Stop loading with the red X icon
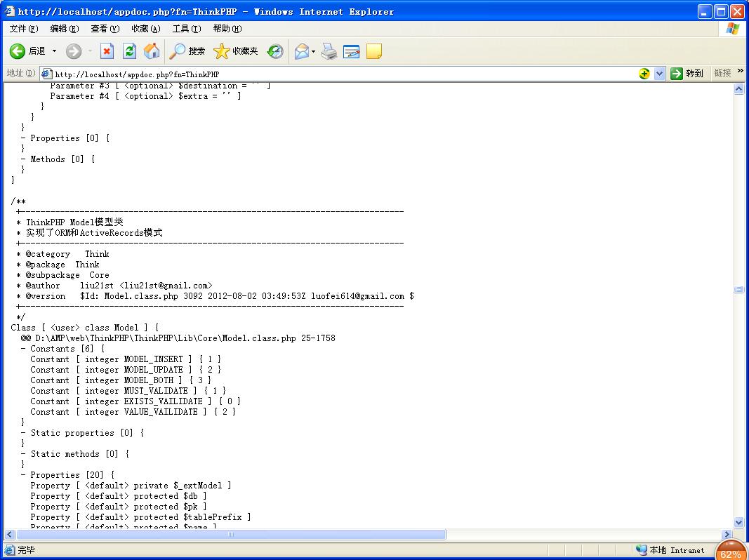The width and height of the screenshot is (749, 560). pyautogui.click(x=107, y=51)
